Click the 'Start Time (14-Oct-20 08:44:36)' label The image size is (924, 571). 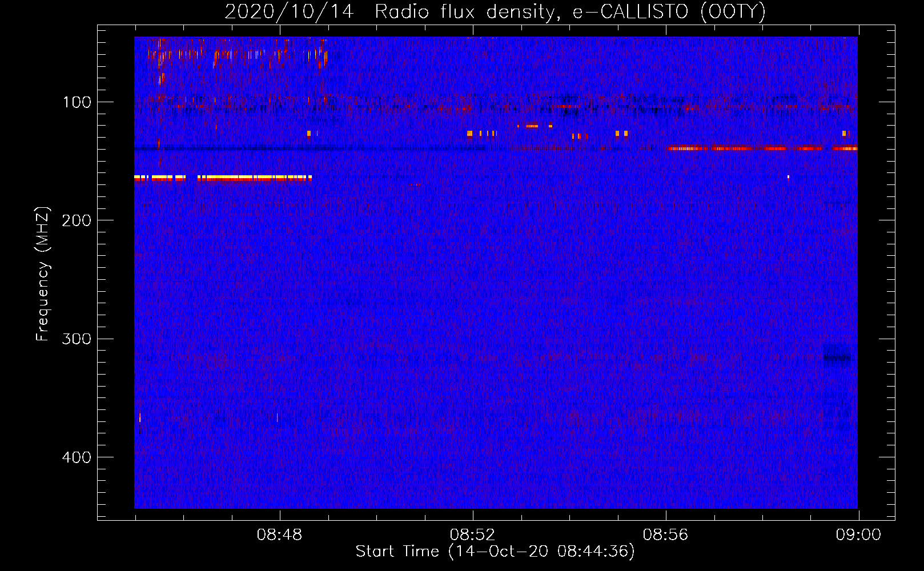tap(495, 551)
